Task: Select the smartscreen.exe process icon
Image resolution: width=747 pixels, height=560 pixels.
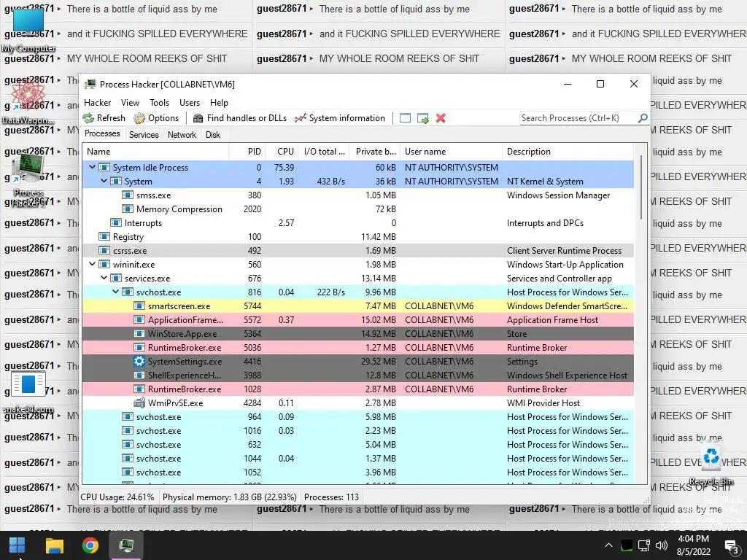Action: pyautogui.click(x=139, y=306)
